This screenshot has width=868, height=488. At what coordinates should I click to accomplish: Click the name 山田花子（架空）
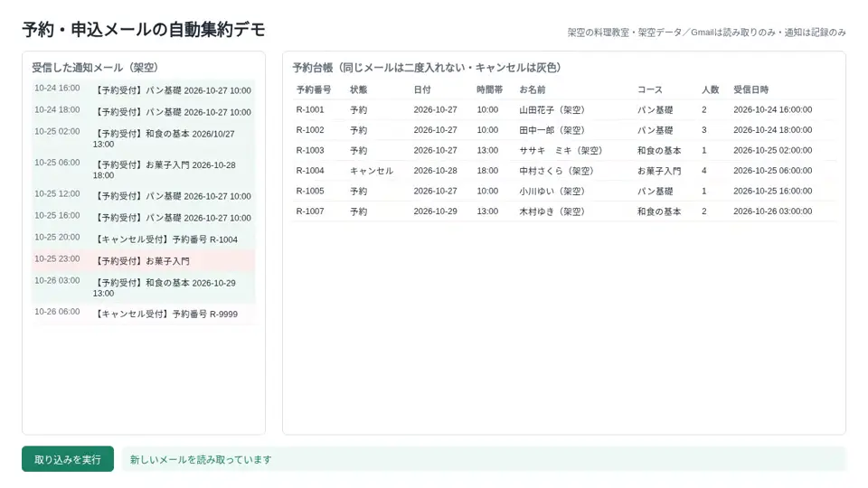click(x=552, y=109)
